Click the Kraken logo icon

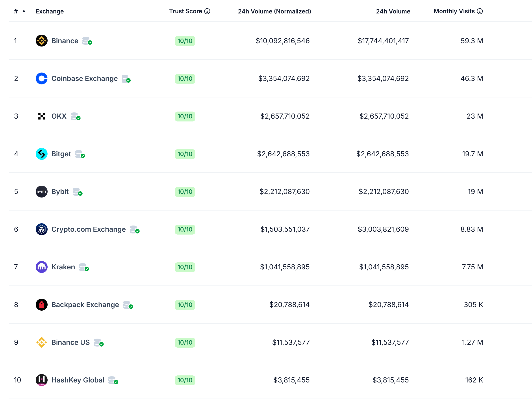[x=41, y=267]
